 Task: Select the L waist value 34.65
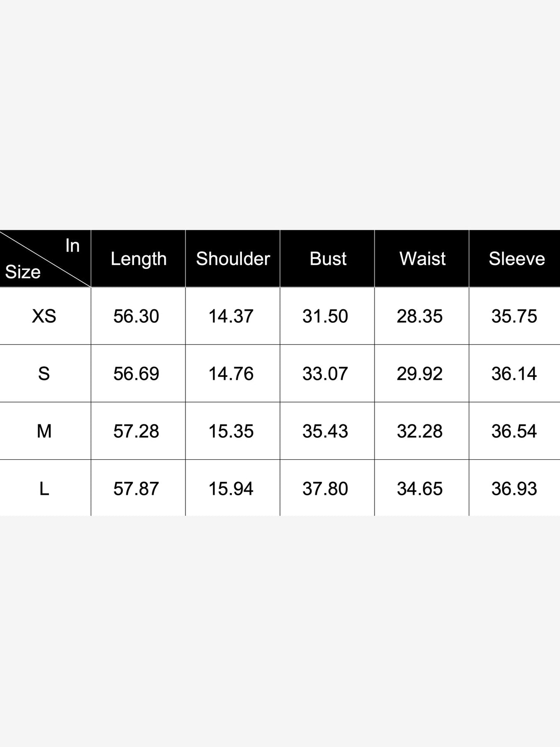pos(420,488)
